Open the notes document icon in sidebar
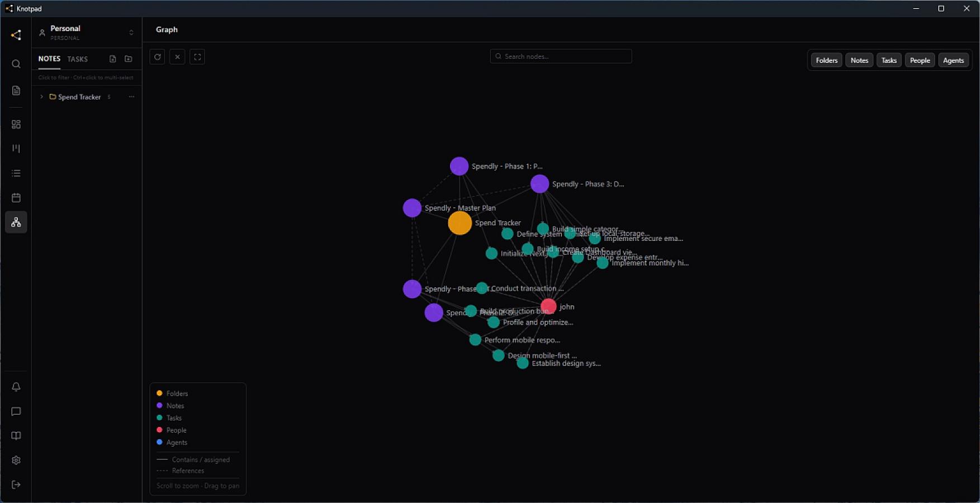Image resolution: width=980 pixels, height=503 pixels. coord(16,91)
